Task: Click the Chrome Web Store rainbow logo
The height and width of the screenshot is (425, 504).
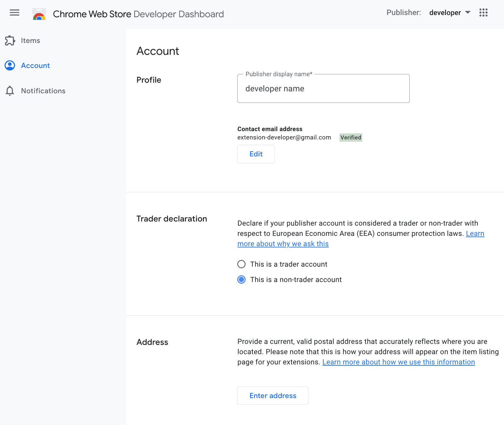Action: click(x=39, y=14)
